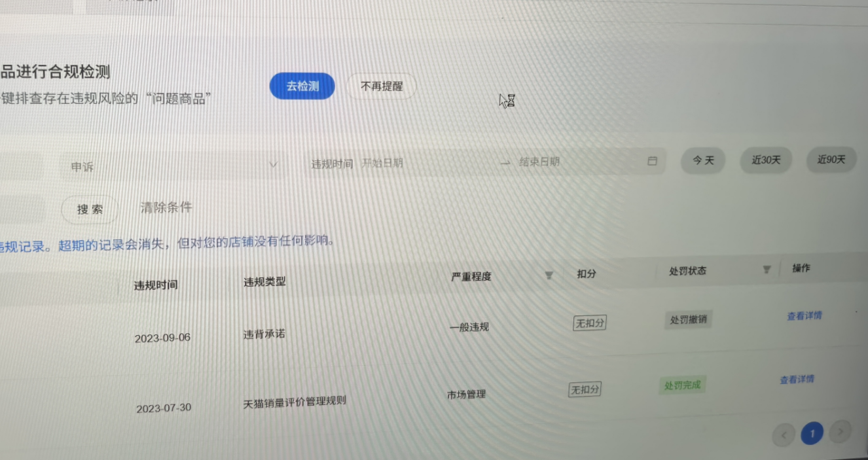Open 查看详情 for 2023-09-06 record
Image resolution: width=868 pixels, height=460 pixels.
pos(804,316)
